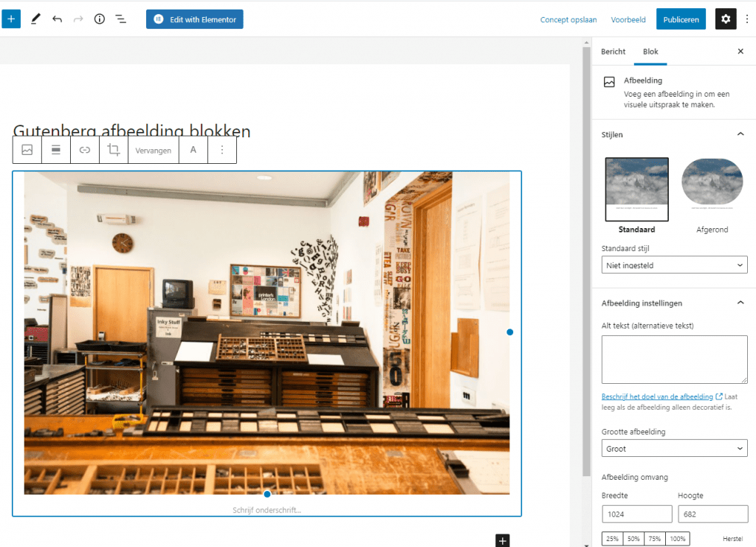The image size is (756, 547).
Task: Open the Standaard stijl dropdown
Action: coord(674,265)
